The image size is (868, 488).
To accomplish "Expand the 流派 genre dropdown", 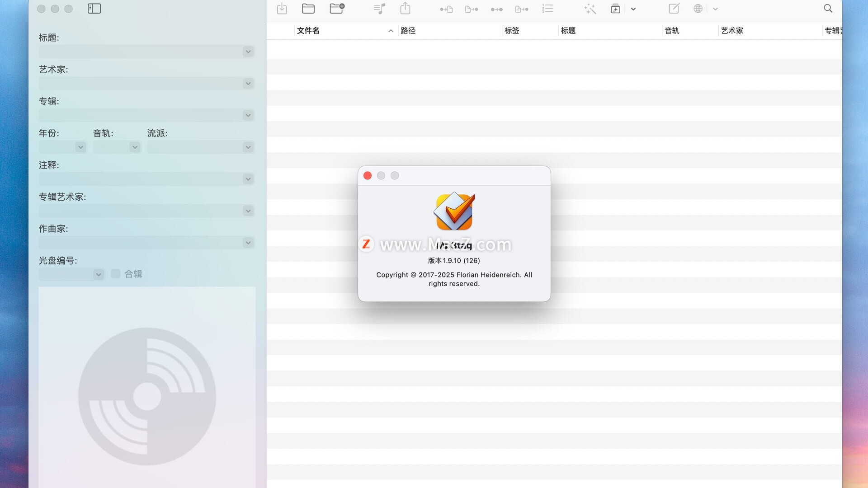I will tap(248, 147).
